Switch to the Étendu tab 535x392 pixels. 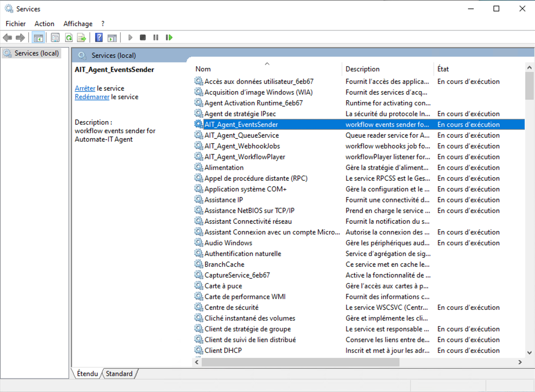(x=87, y=373)
